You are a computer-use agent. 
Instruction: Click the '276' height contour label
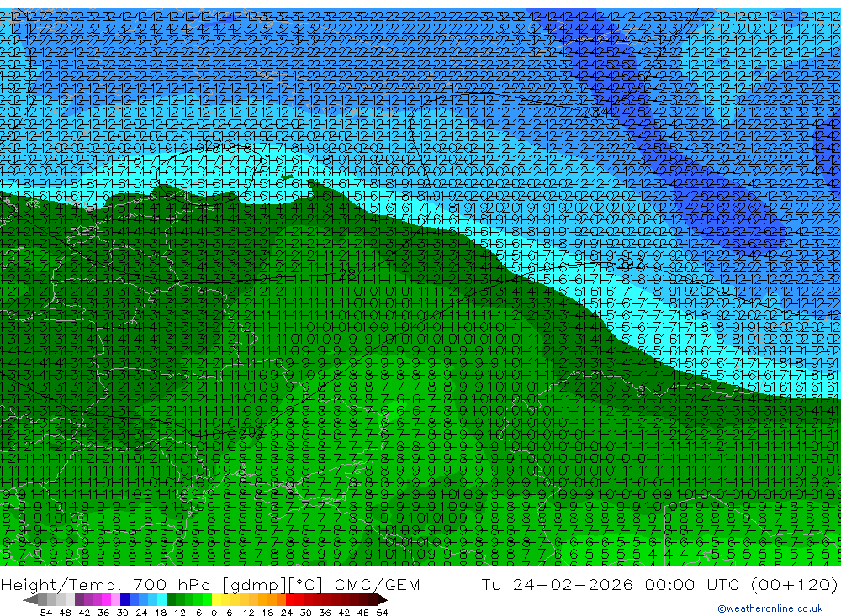(217, 146)
